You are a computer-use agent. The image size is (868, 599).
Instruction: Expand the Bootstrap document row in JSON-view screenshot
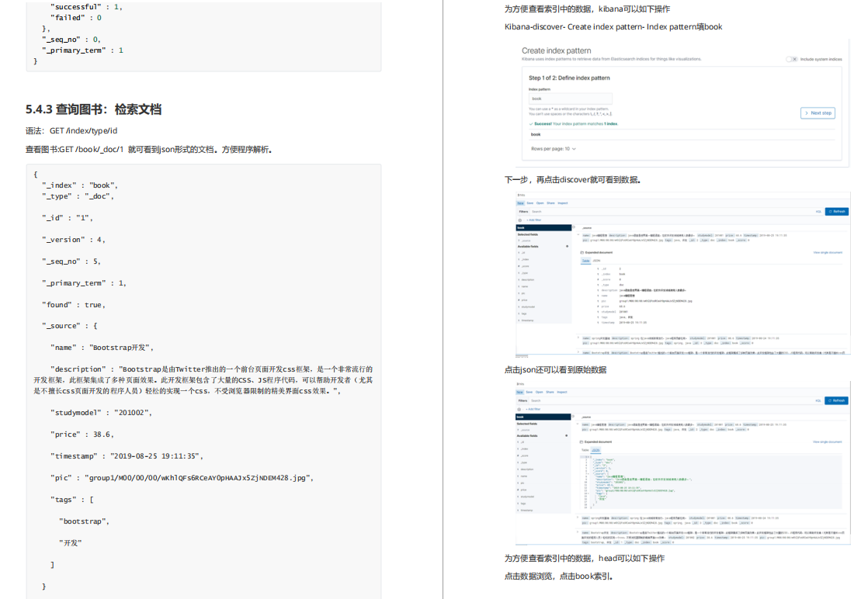(578, 532)
